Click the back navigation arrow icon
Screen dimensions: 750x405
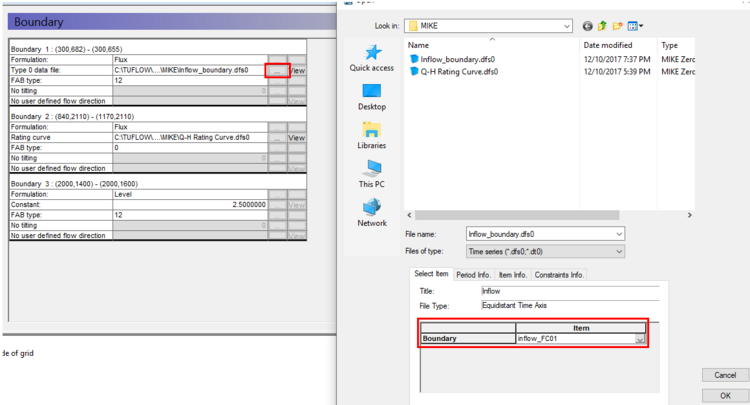coord(588,25)
